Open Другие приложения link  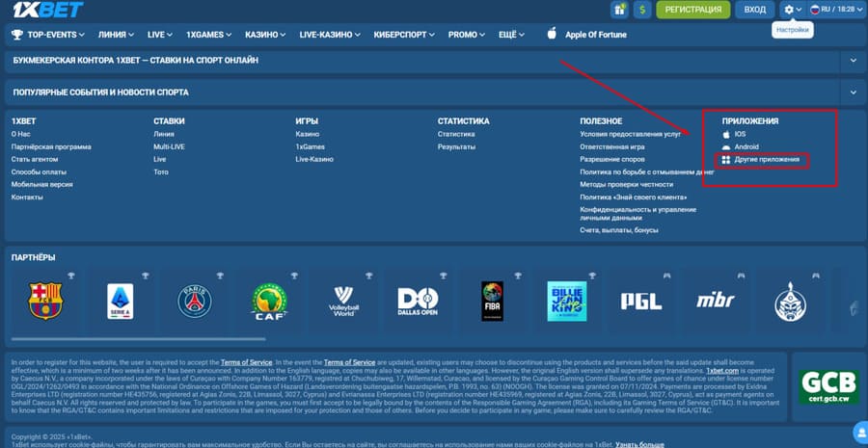click(x=767, y=160)
